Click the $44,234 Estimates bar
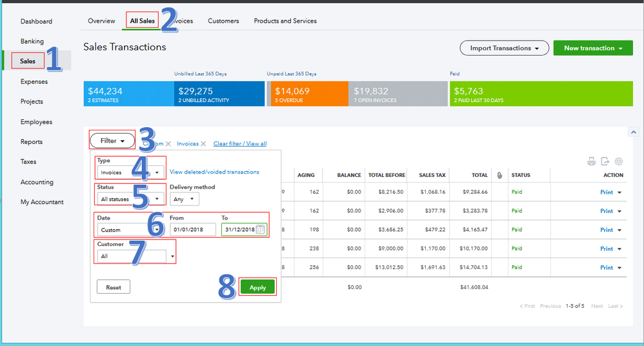 [129, 94]
